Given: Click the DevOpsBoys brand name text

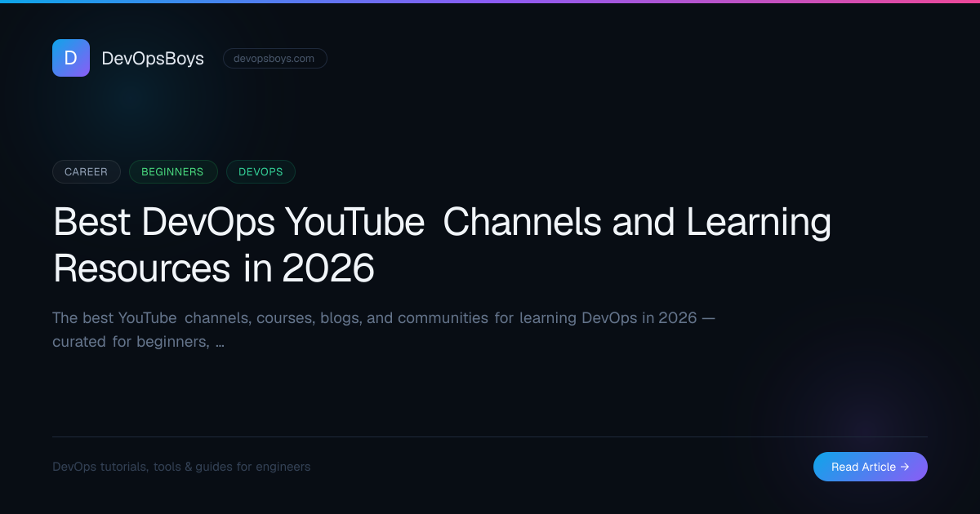Looking at the screenshot, I should 153,59.
